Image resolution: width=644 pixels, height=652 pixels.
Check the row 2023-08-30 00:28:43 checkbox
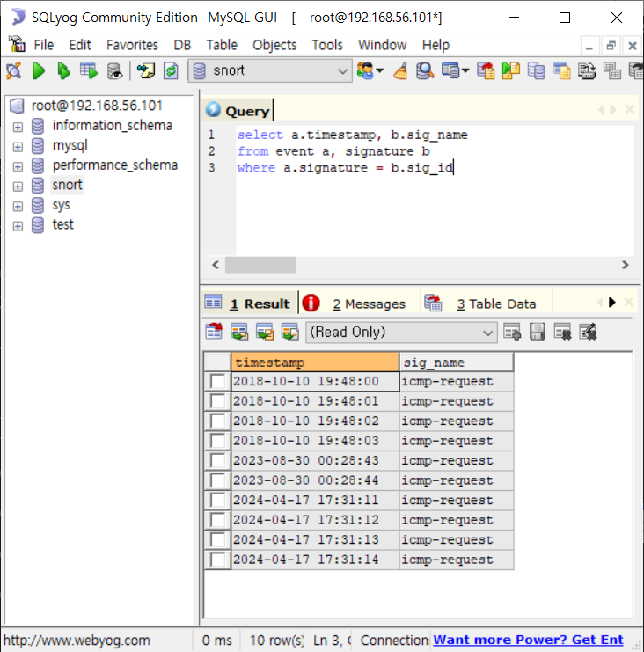pyautogui.click(x=218, y=461)
